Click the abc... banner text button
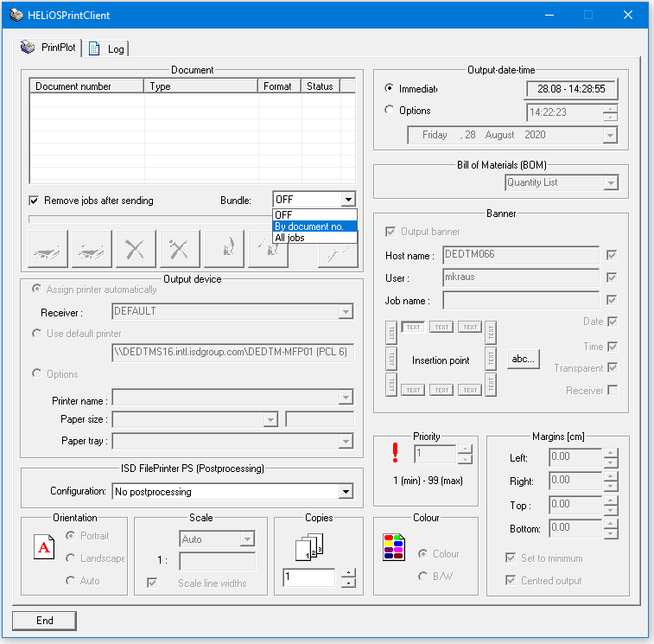The width and height of the screenshot is (654, 644). click(523, 358)
